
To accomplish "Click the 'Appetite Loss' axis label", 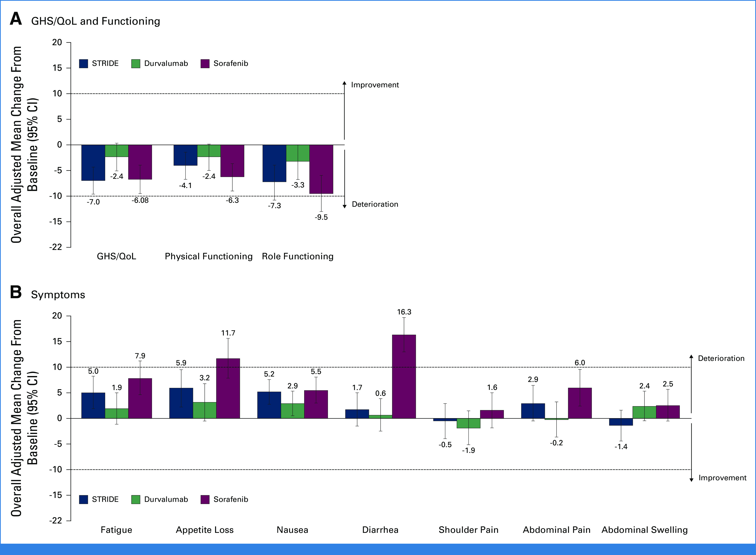I will pyautogui.click(x=205, y=530).
